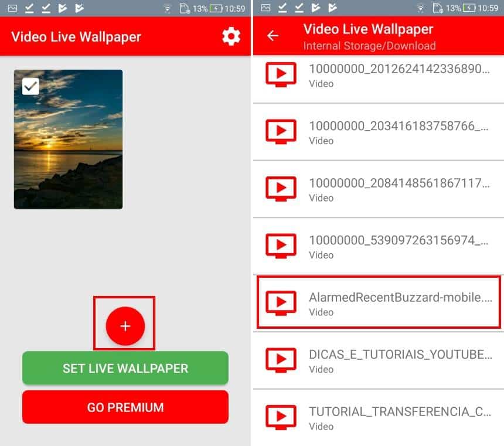Click video icon beside DICAS_E_TUTORIAIS_YOUTUBE file
The height and width of the screenshot is (446, 504).
pyautogui.click(x=281, y=360)
